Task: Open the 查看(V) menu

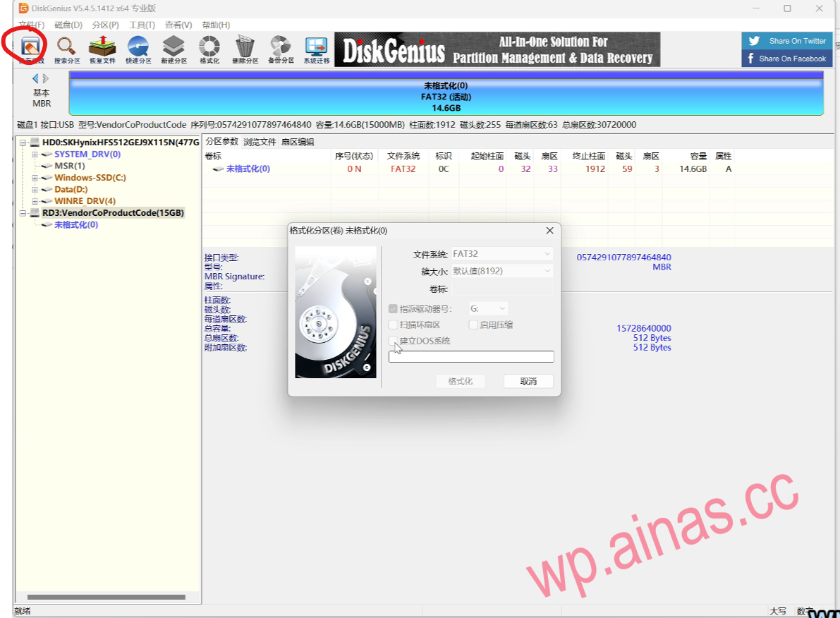Action: point(178,25)
